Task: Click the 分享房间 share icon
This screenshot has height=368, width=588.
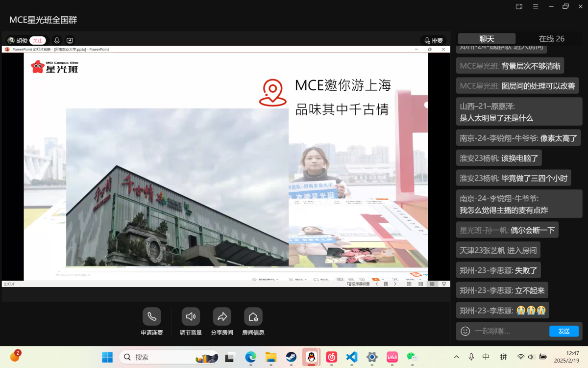Action: 222,317
